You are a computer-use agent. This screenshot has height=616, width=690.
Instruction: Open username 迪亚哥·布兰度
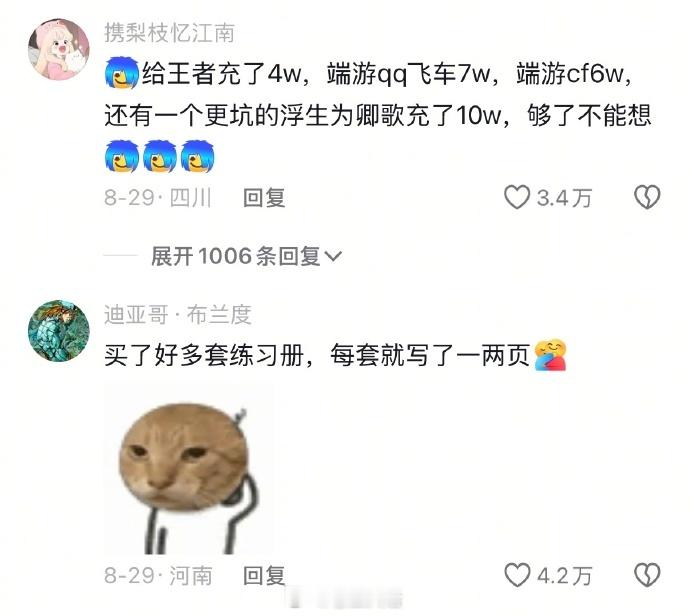(178, 315)
